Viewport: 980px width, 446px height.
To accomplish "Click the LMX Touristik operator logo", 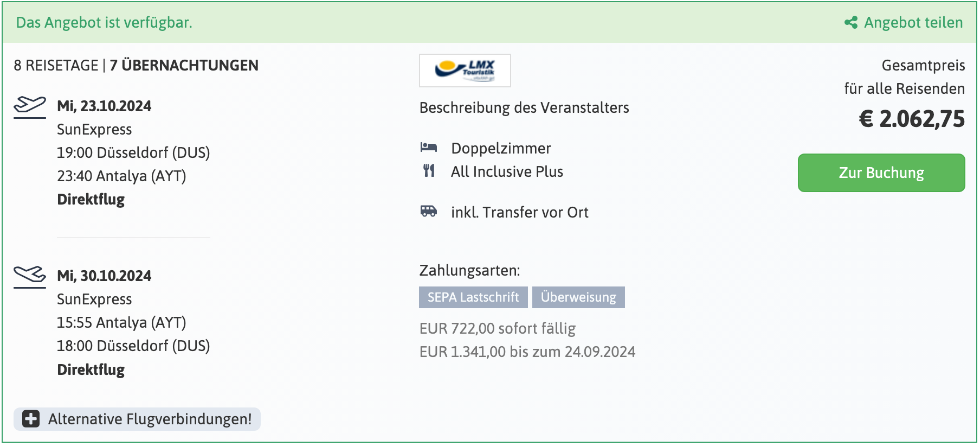I will pyautogui.click(x=465, y=71).
